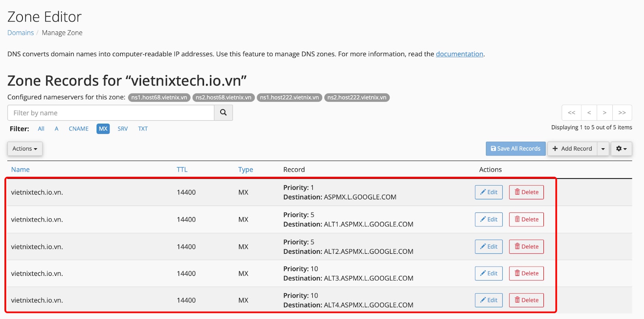Filter records by CNAME type

pyautogui.click(x=78, y=129)
